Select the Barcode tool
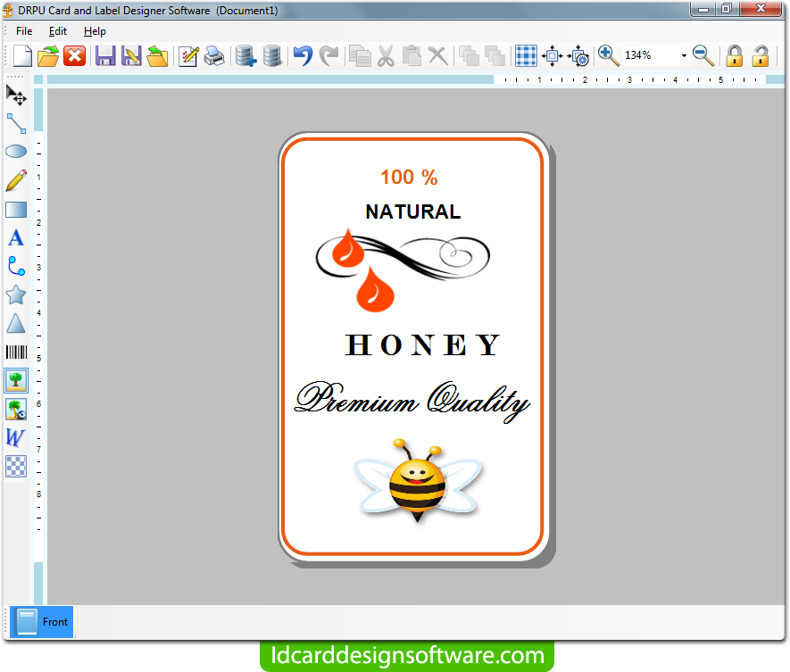Screen dimensions: 790x672 coord(16,353)
